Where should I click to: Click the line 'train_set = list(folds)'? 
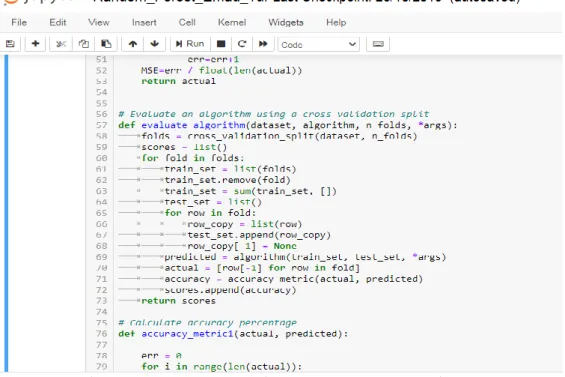(x=230, y=169)
